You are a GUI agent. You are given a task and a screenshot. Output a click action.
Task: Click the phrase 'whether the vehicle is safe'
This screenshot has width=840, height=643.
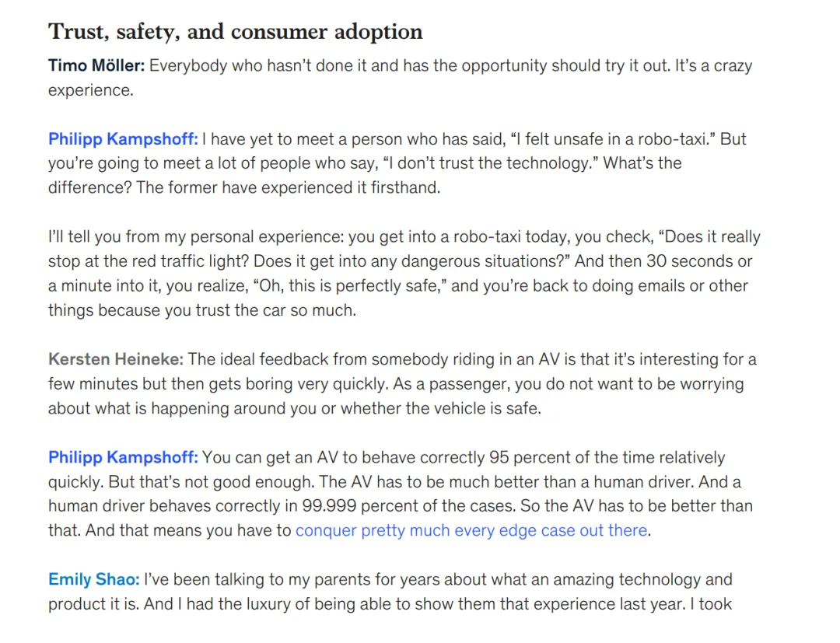click(439, 408)
